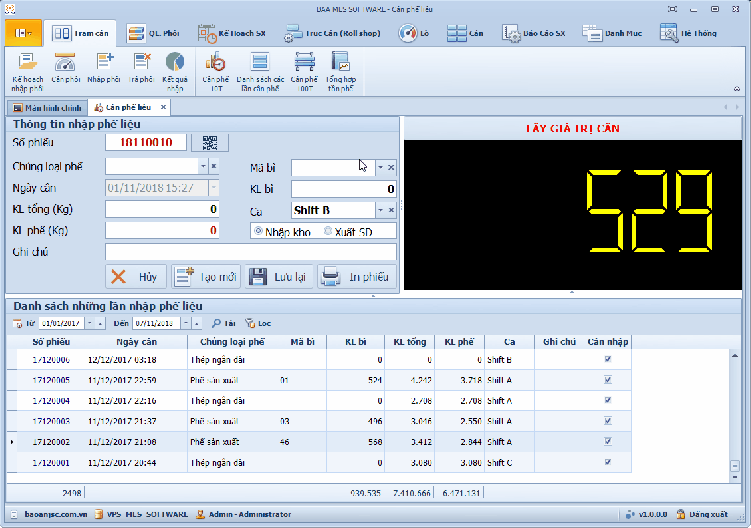Expand the Chủng loại phế dropdown
The image size is (751, 528).
click(203, 166)
